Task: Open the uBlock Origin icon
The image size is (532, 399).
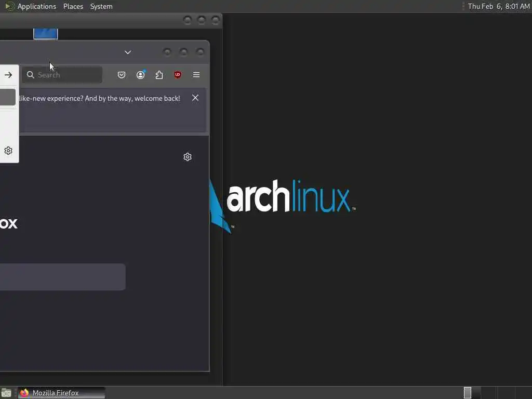Action: [178, 75]
